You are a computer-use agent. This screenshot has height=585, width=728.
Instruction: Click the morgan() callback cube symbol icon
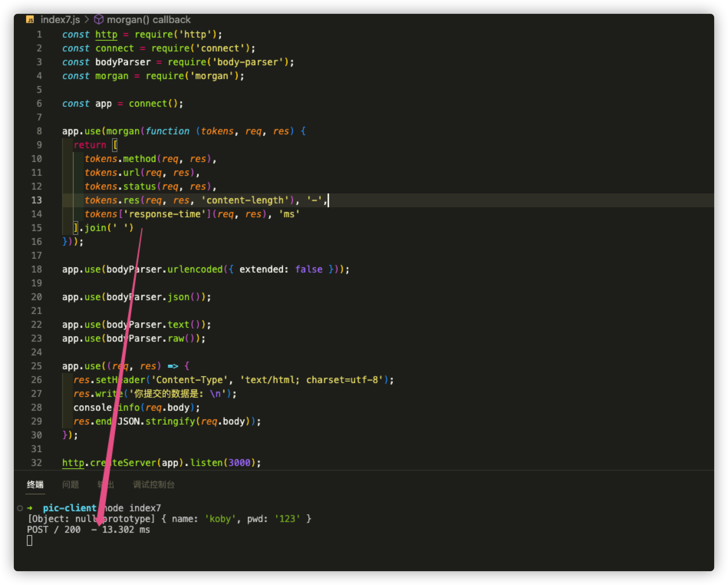pos(99,19)
